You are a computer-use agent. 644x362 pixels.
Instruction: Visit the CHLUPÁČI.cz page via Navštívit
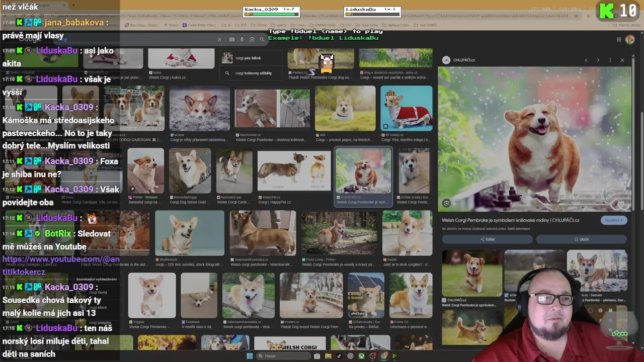[614, 220]
